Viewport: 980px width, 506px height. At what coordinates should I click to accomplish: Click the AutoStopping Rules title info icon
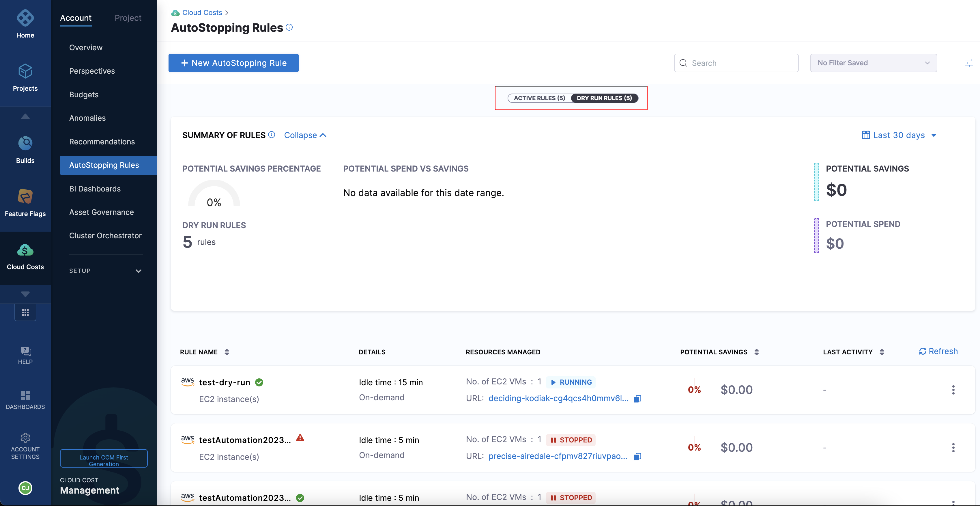[289, 27]
